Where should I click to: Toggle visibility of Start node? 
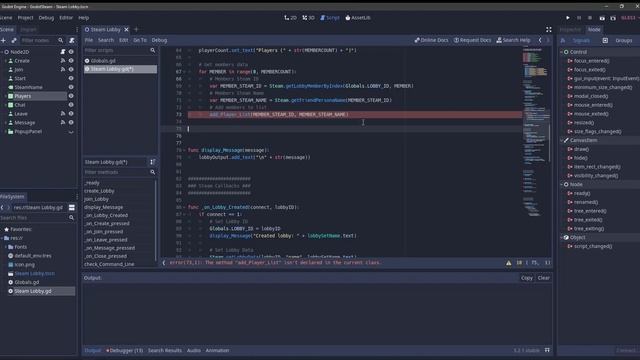(71, 78)
